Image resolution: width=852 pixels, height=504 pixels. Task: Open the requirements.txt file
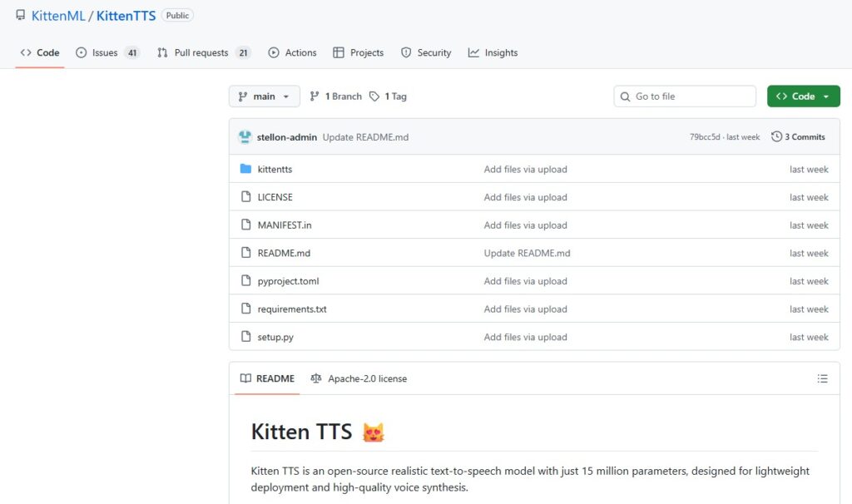(292, 309)
